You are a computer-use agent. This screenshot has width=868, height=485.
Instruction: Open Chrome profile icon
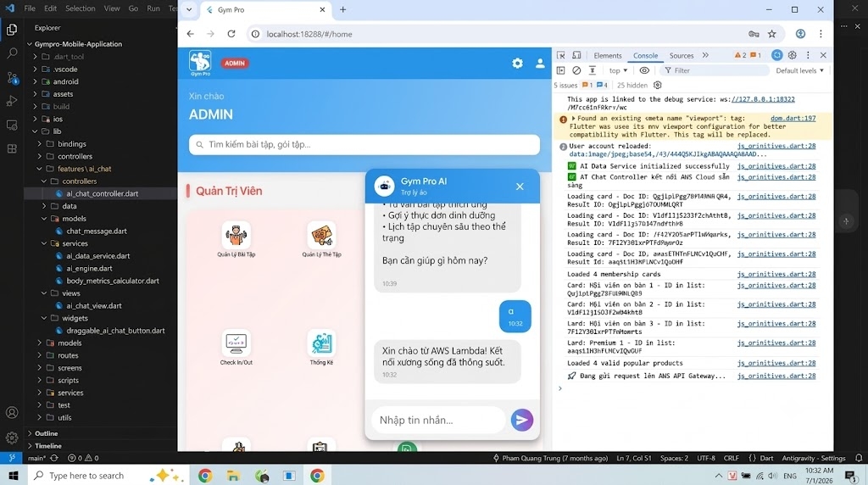click(x=800, y=34)
